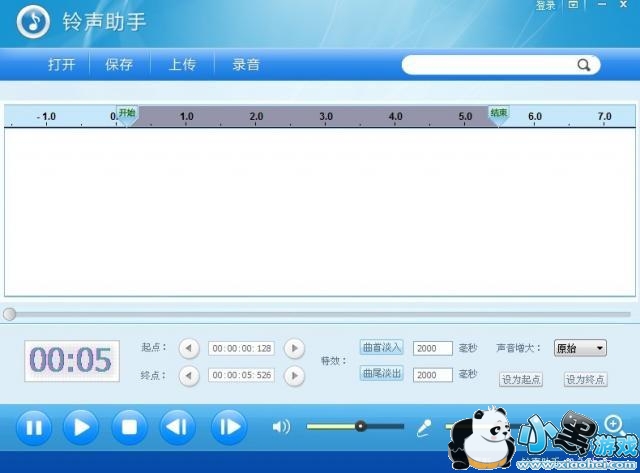
Task: Select the 结束 end marker on ruler
Action: [498, 114]
